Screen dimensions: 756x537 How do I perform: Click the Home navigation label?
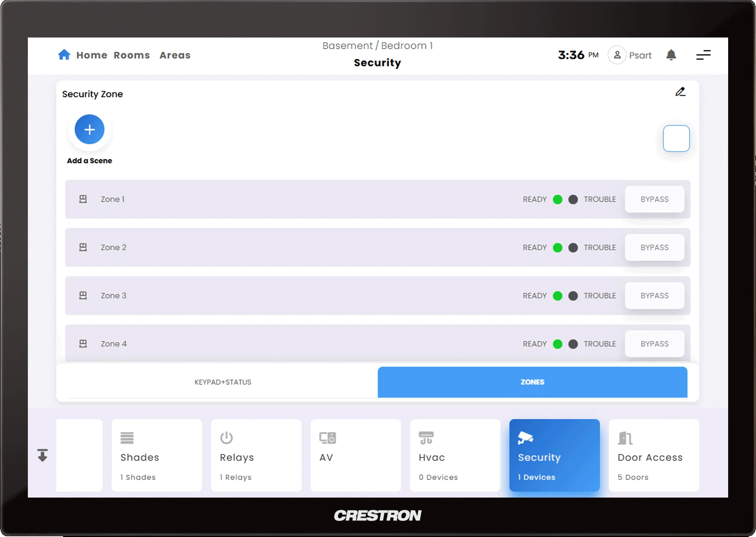[92, 55]
